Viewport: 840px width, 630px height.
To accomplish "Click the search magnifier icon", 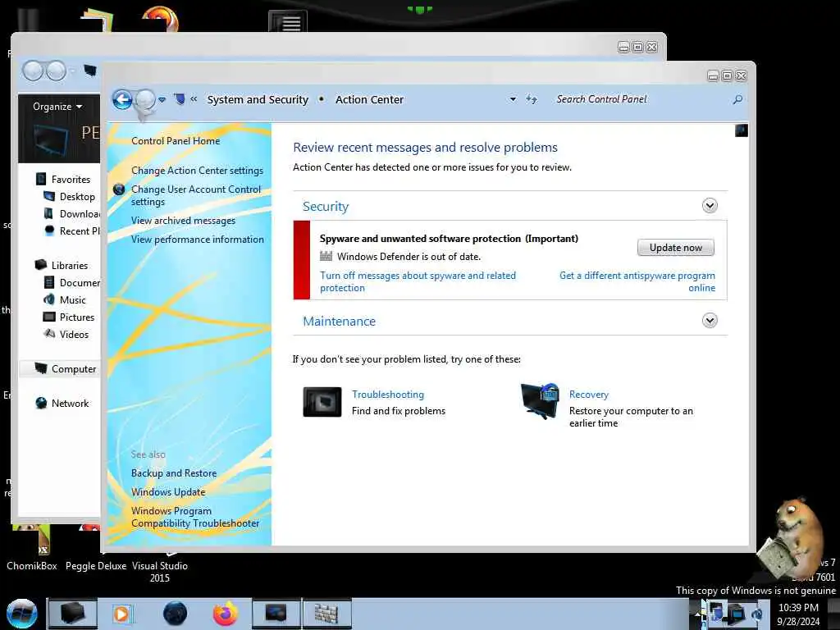I will click(x=737, y=99).
